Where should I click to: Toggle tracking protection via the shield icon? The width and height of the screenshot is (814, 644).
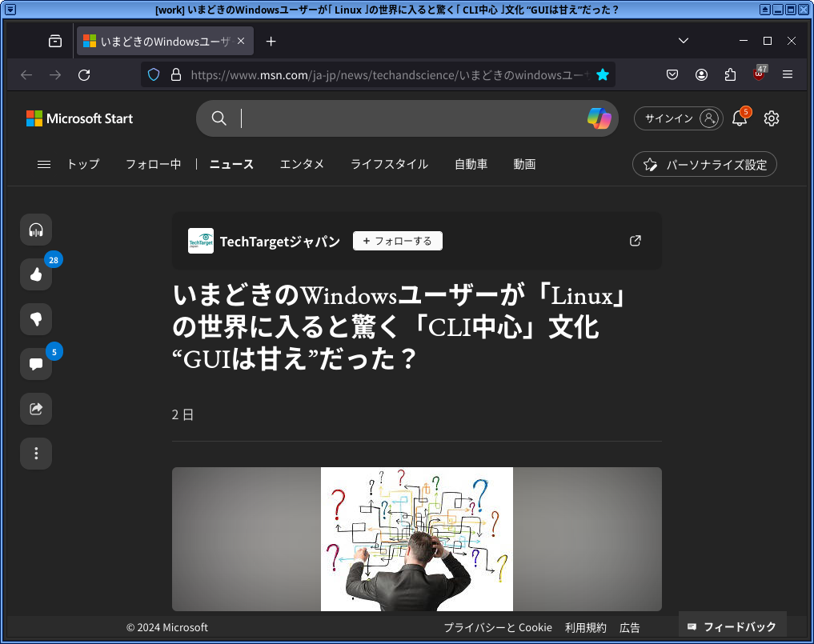pyautogui.click(x=153, y=74)
